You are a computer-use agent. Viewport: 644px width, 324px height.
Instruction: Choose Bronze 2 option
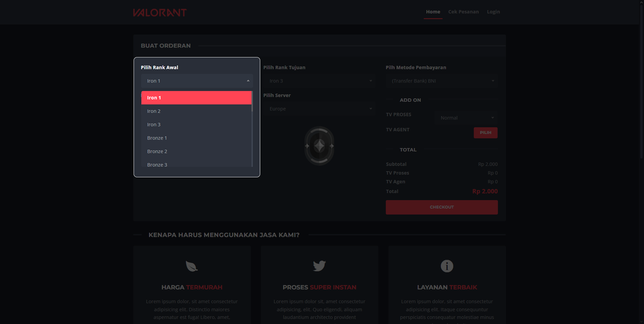coord(196,151)
